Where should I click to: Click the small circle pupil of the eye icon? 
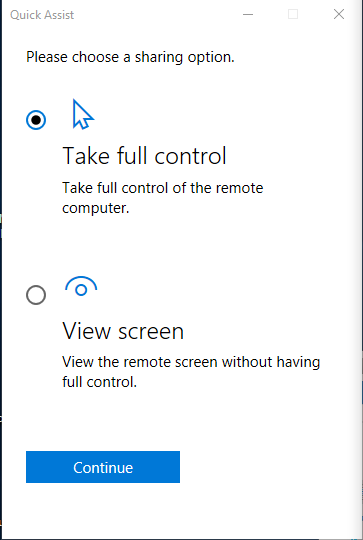pyautogui.click(x=81, y=290)
